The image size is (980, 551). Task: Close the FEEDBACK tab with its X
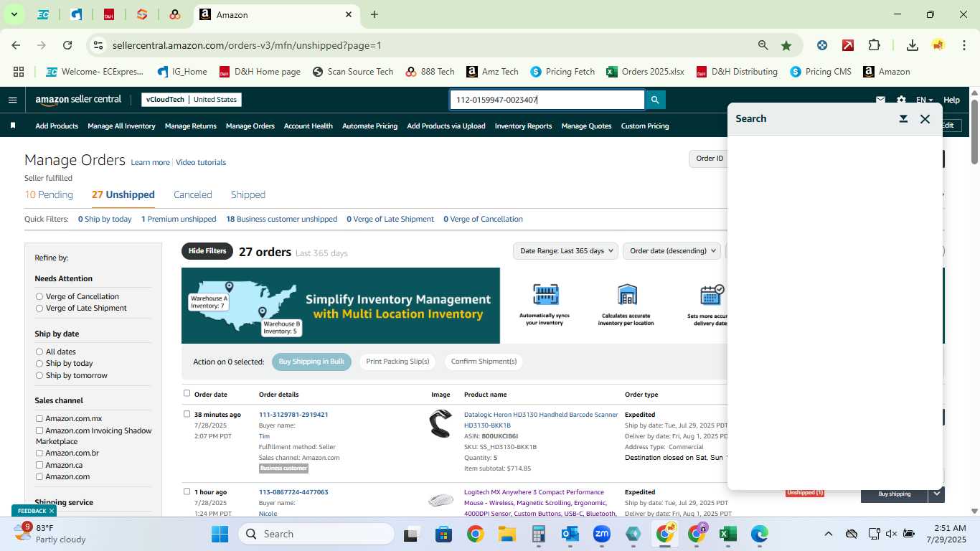[x=51, y=511]
